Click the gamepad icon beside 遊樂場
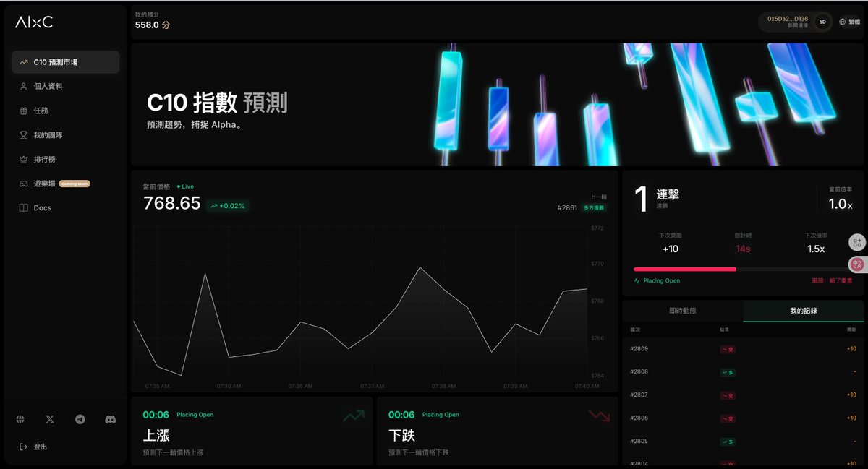 tap(24, 184)
